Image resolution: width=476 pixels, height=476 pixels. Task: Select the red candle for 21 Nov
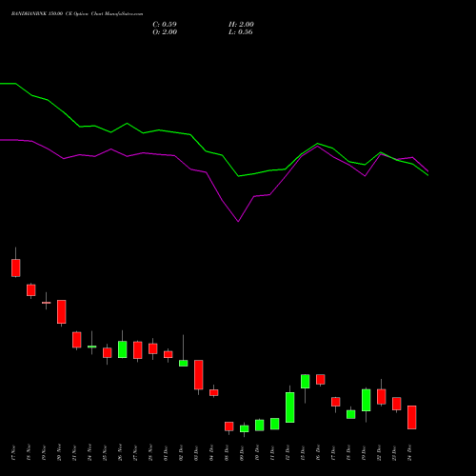point(77,340)
